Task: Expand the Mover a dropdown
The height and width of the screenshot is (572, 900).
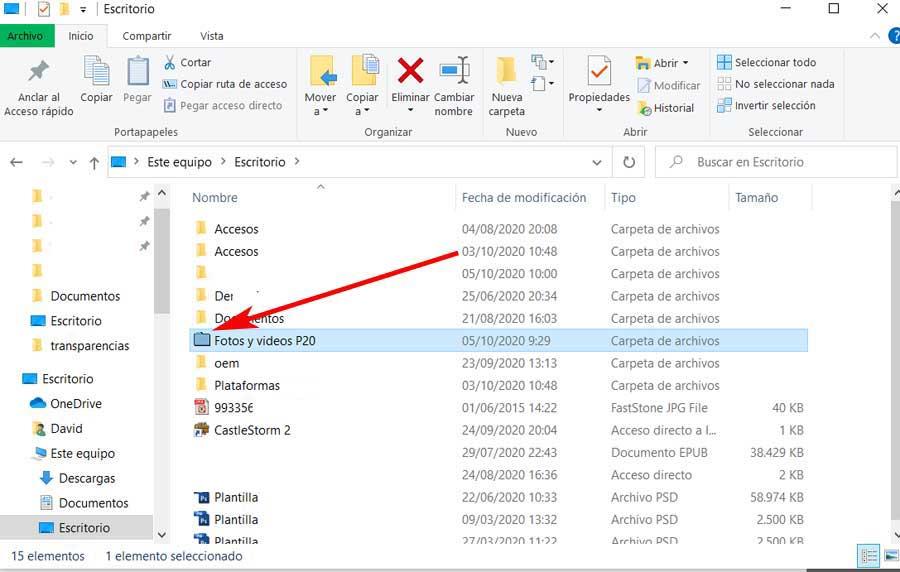Action: point(320,111)
